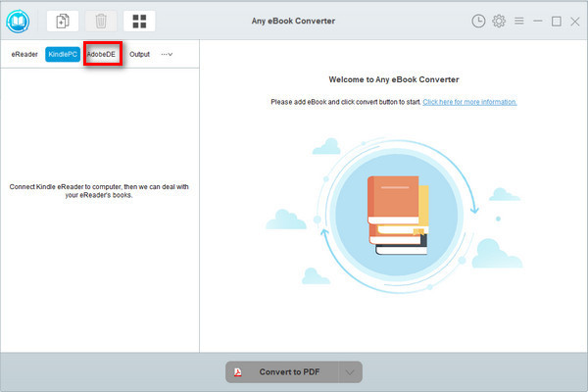Open conversion history clock icon
The image size is (588, 392).
point(478,21)
